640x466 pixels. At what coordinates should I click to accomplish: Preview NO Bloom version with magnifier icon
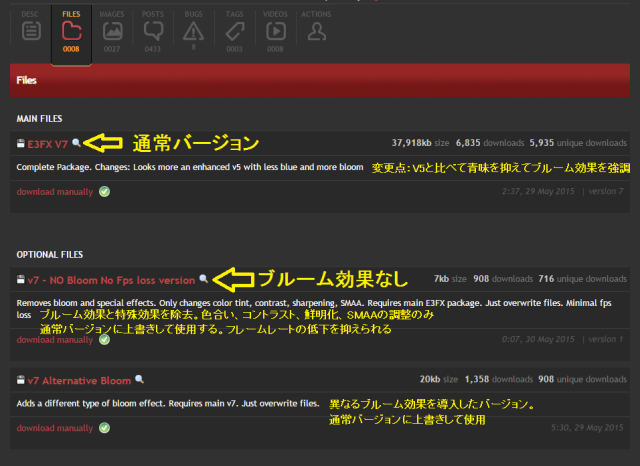click(x=204, y=279)
